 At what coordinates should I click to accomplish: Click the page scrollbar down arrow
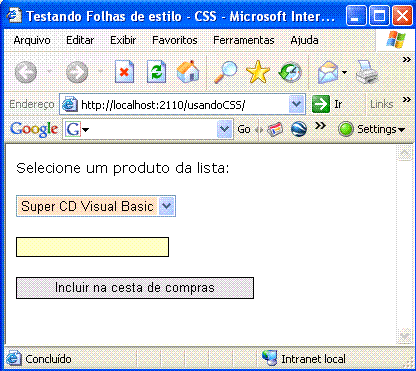pos(405,335)
